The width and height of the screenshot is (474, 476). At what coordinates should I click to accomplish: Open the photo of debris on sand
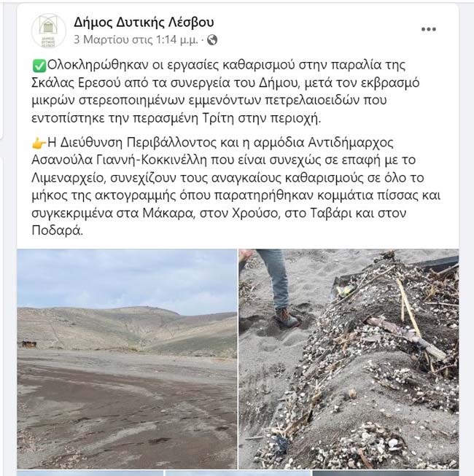coord(349,359)
